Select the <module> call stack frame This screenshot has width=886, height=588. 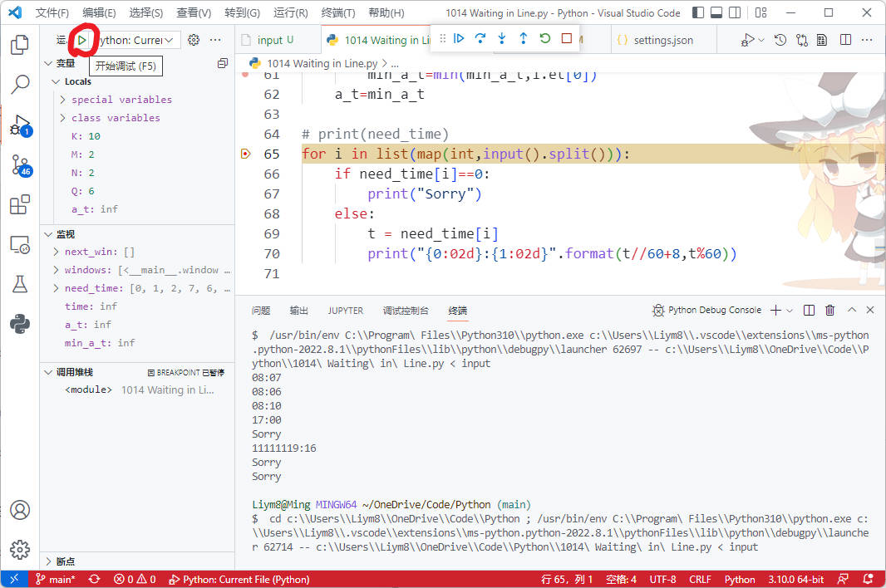(x=88, y=390)
